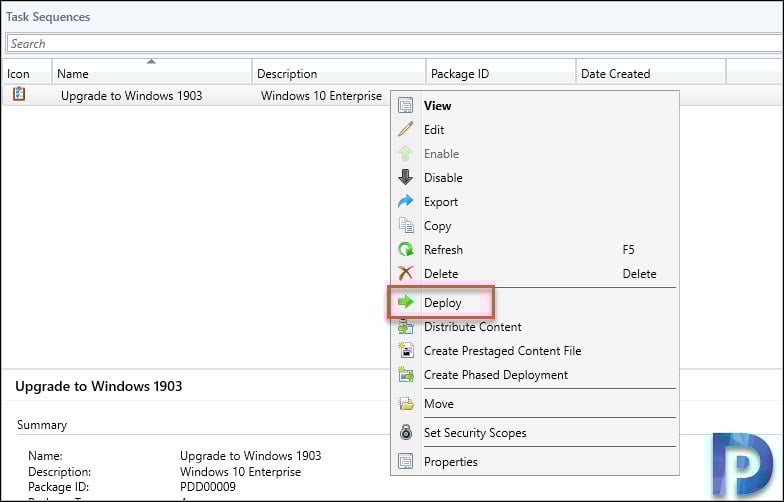The image size is (784, 502).
Task: Choose Create Prestaged Content File
Action: click(x=534, y=350)
